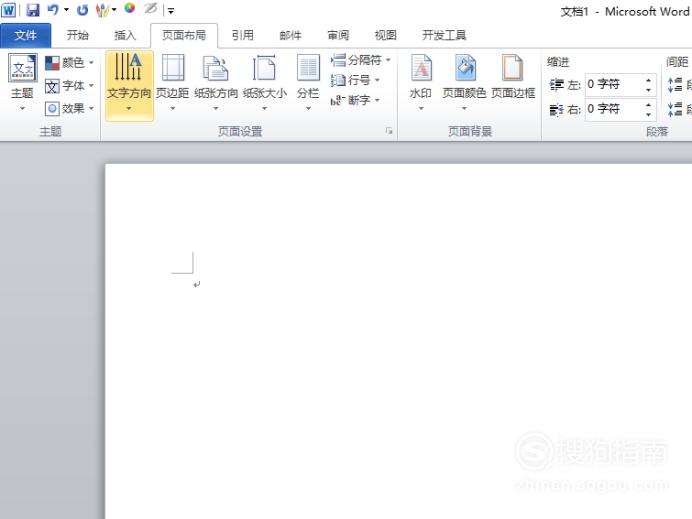Click the spacing after icon under 间距

tap(675, 109)
